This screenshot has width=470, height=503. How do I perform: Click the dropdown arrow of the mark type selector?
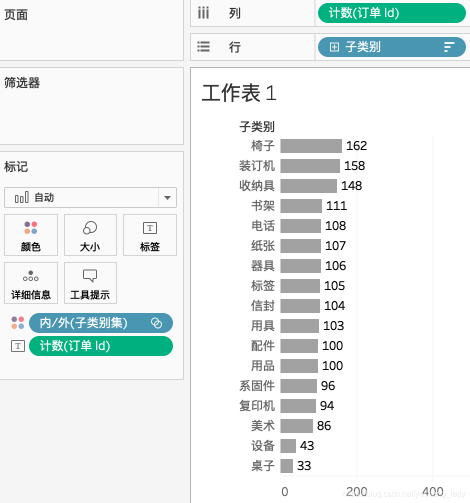167,198
